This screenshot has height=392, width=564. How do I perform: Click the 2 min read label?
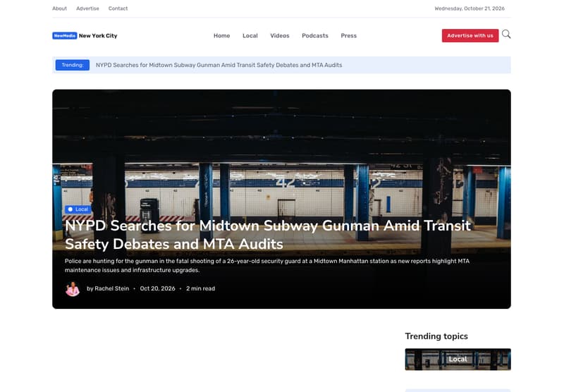pos(200,288)
